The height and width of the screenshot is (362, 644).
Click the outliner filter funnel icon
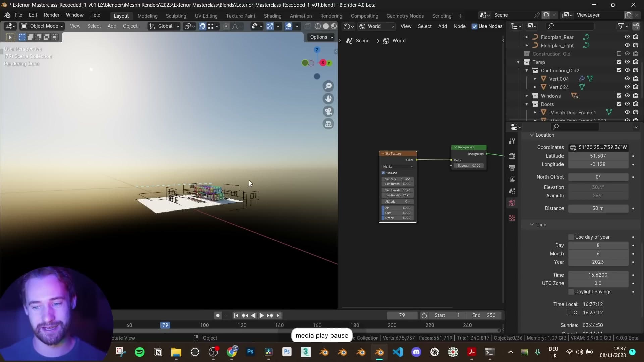[621, 26]
